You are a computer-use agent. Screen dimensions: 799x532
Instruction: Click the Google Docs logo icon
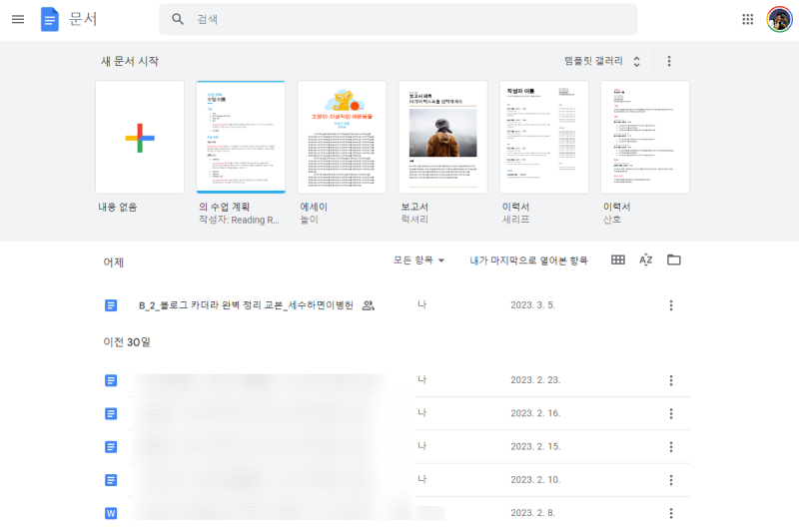click(49, 19)
